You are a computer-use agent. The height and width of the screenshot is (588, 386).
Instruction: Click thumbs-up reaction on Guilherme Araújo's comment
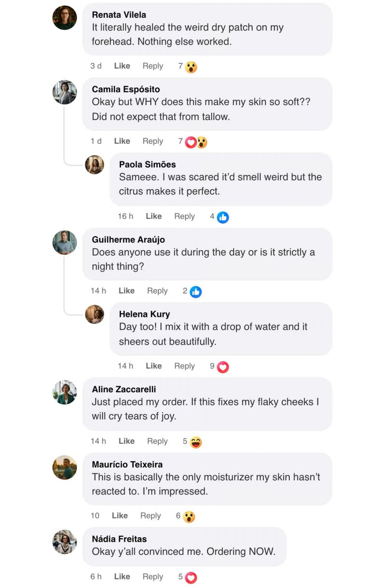click(195, 291)
